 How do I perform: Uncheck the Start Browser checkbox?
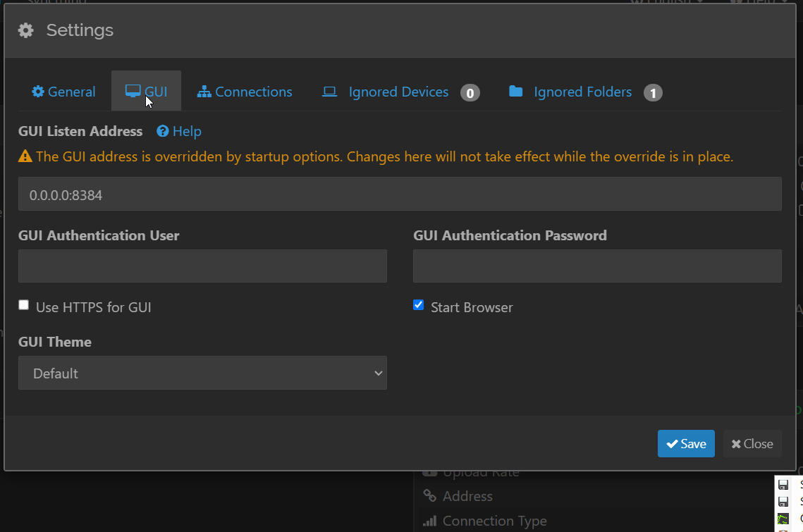419,305
